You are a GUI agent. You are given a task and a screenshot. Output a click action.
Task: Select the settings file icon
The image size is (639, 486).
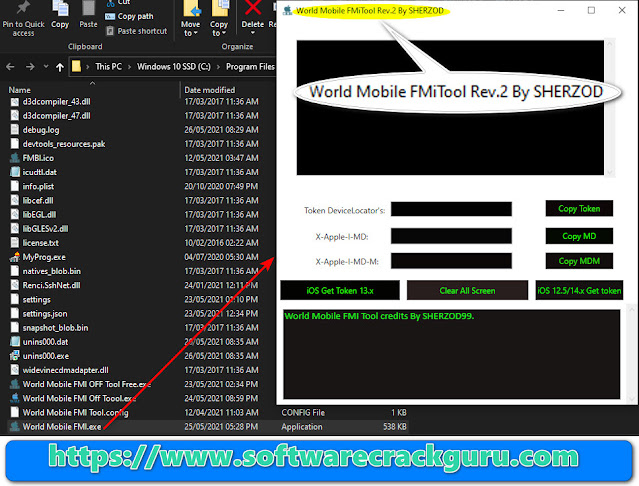coord(14,299)
